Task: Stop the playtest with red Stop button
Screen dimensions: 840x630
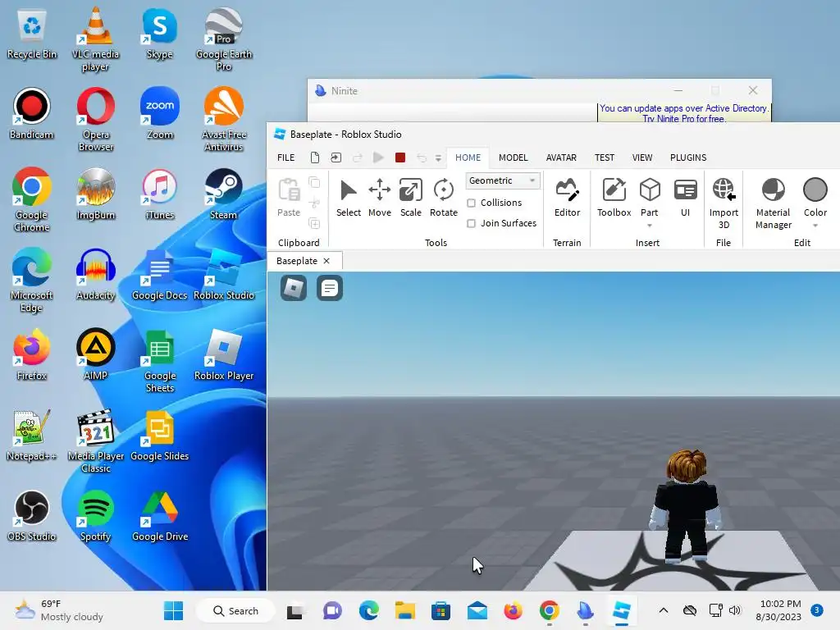Action: pos(400,157)
